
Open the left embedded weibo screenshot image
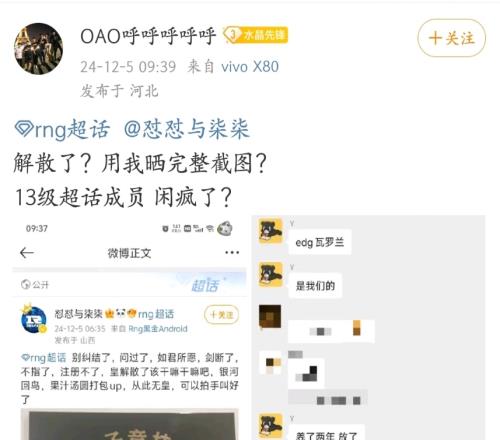pyautogui.click(x=130, y=328)
